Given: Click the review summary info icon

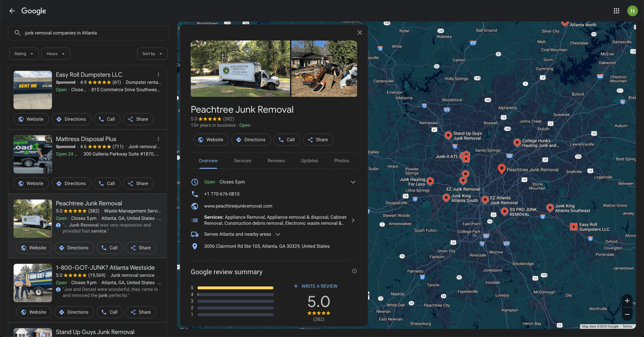Looking at the screenshot, I should (x=354, y=271).
